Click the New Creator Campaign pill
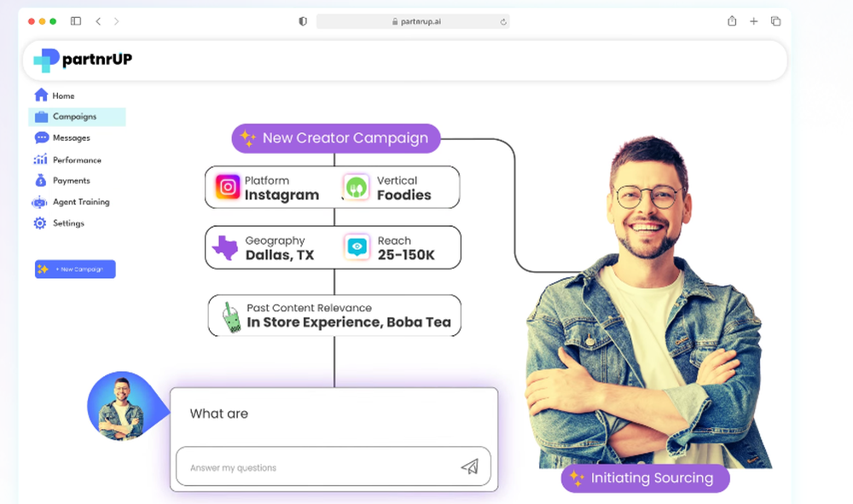The height and width of the screenshot is (504, 853). 335,138
